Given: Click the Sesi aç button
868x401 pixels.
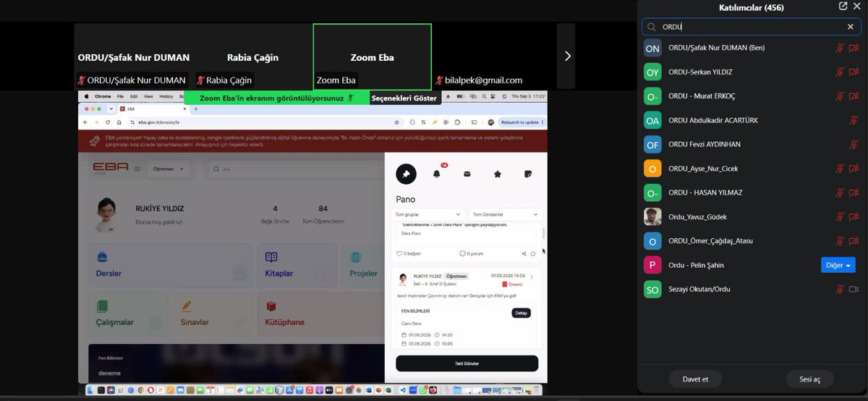Looking at the screenshot, I should 810,379.
